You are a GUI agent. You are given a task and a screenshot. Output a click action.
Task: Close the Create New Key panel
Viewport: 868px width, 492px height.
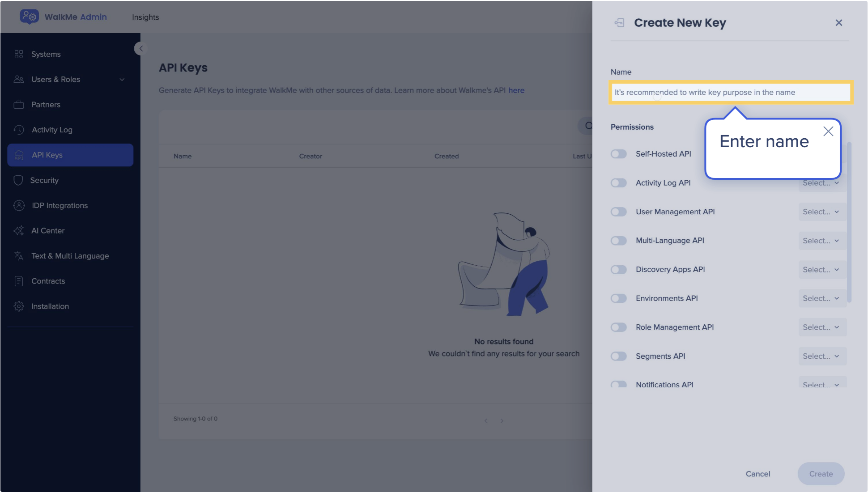[x=839, y=23]
